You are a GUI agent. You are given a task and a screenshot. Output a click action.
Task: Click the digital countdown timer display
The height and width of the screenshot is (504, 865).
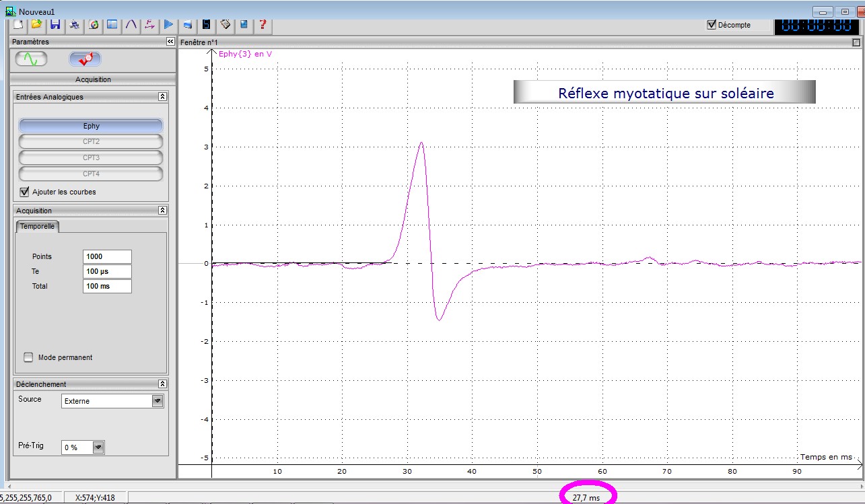coord(817,26)
